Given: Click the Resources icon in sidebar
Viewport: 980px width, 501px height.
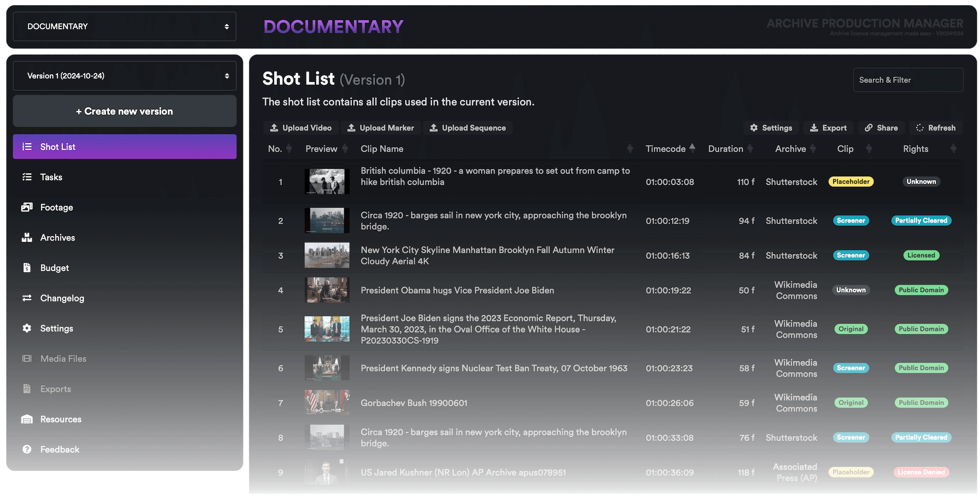Looking at the screenshot, I should [27, 419].
